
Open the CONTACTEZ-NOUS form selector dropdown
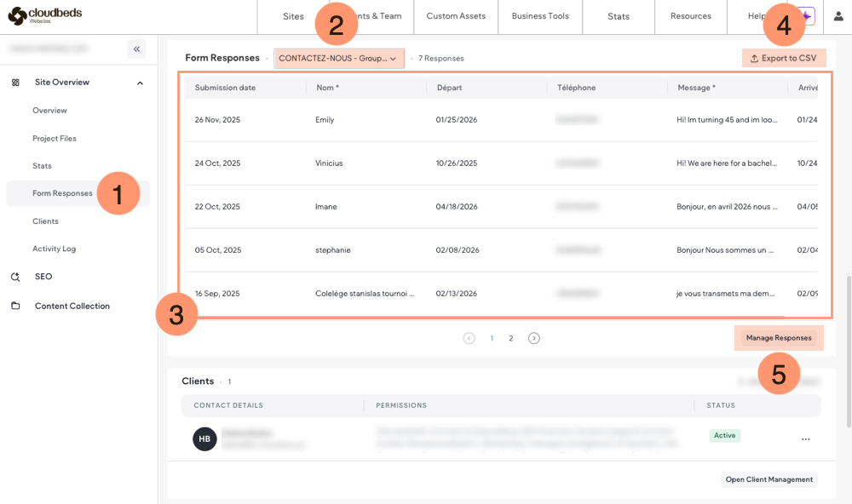pyautogui.click(x=338, y=59)
